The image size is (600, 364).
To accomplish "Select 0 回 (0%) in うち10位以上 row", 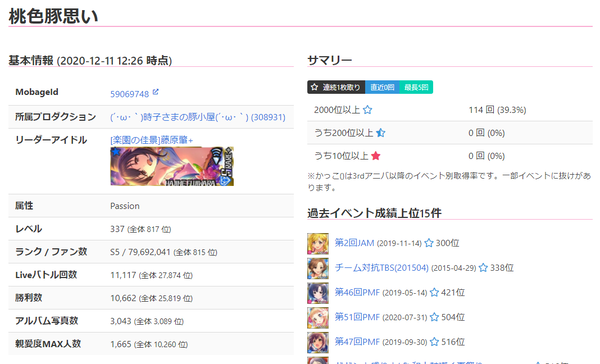I will tap(486, 156).
